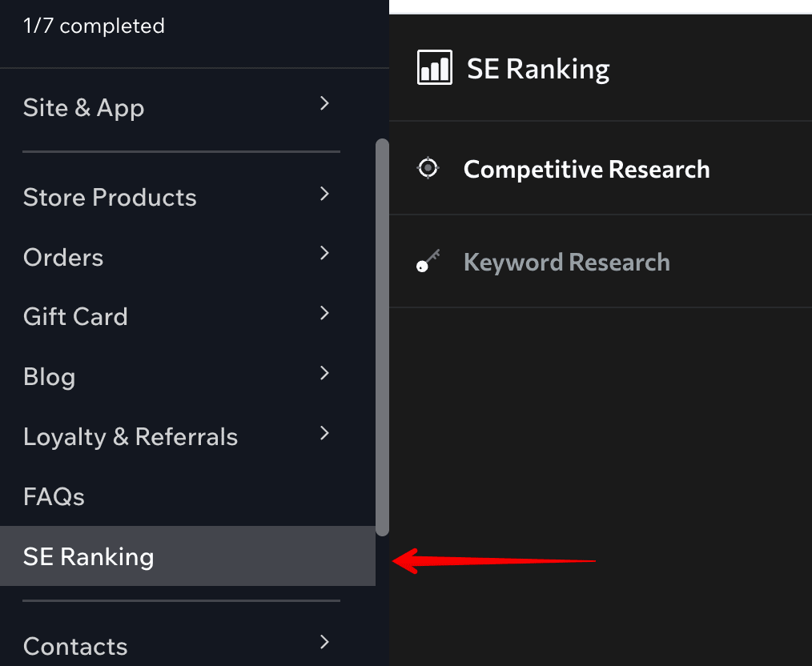812x666 pixels.
Task: Click the 1/7 completed progress text
Action: click(x=94, y=26)
